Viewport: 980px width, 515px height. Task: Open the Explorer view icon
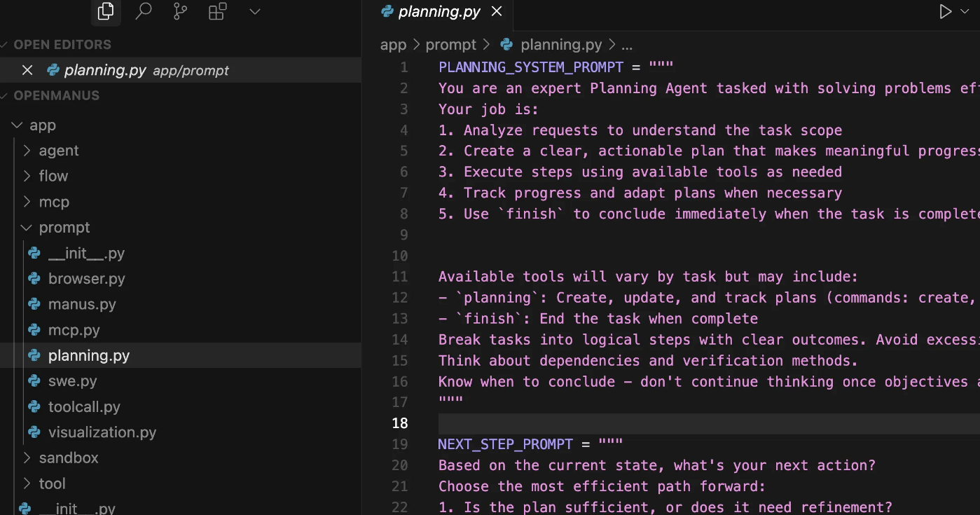pos(106,11)
